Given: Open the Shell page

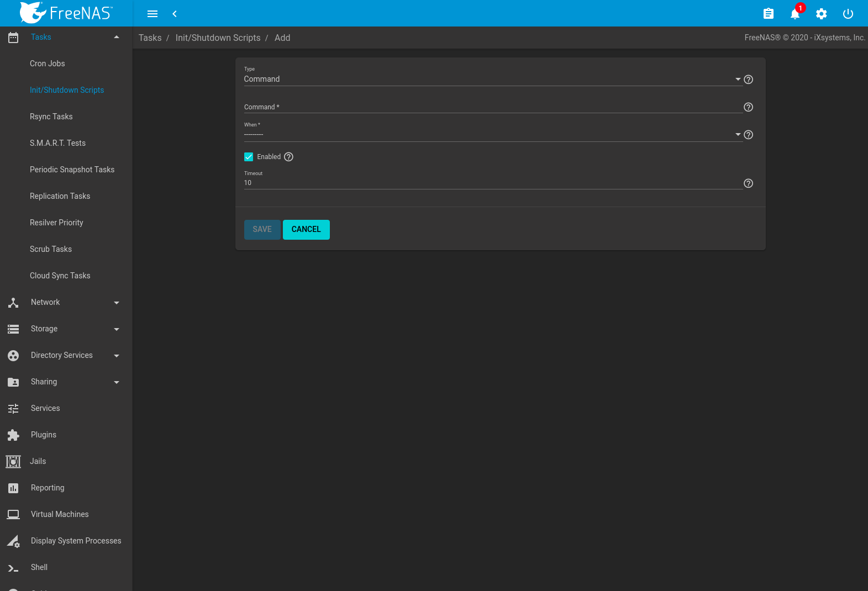Looking at the screenshot, I should click(x=39, y=567).
